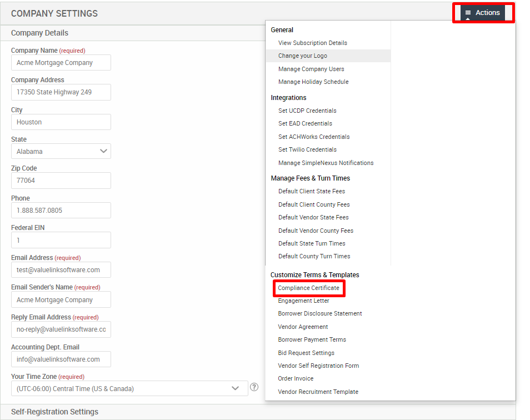
Task: Open Manage SimpleNexus Notifications
Action: tap(326, 163)
